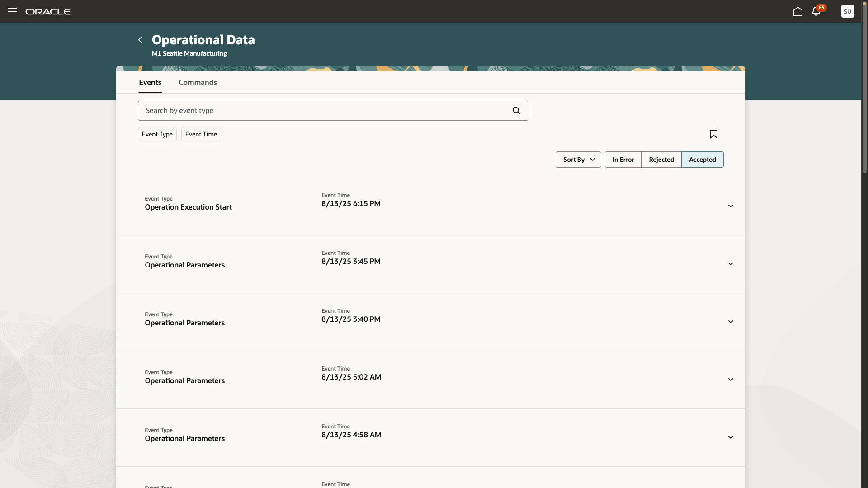Viewport: 868px width, 488px height.
Task: Select the In Error filter
Action: [x=623, y=159]
